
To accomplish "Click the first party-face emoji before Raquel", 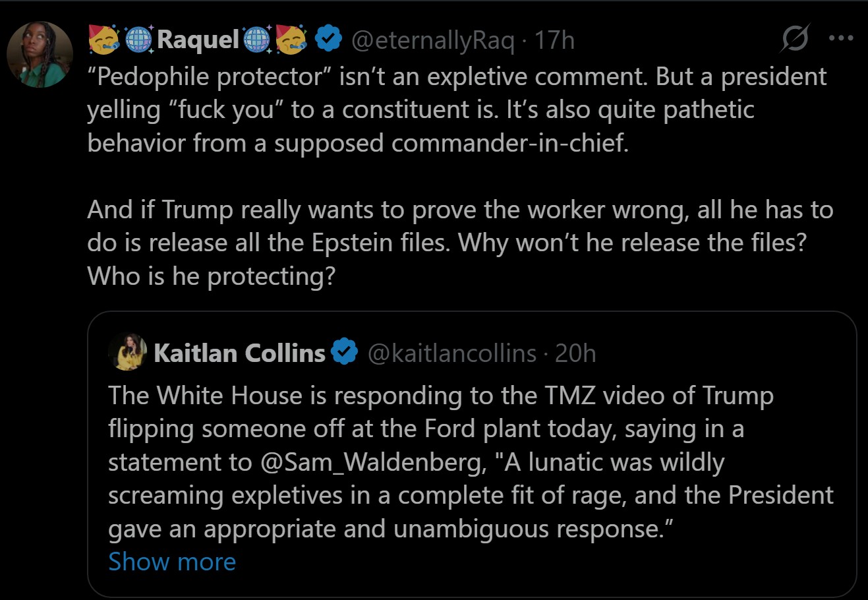I will point(104,40).
